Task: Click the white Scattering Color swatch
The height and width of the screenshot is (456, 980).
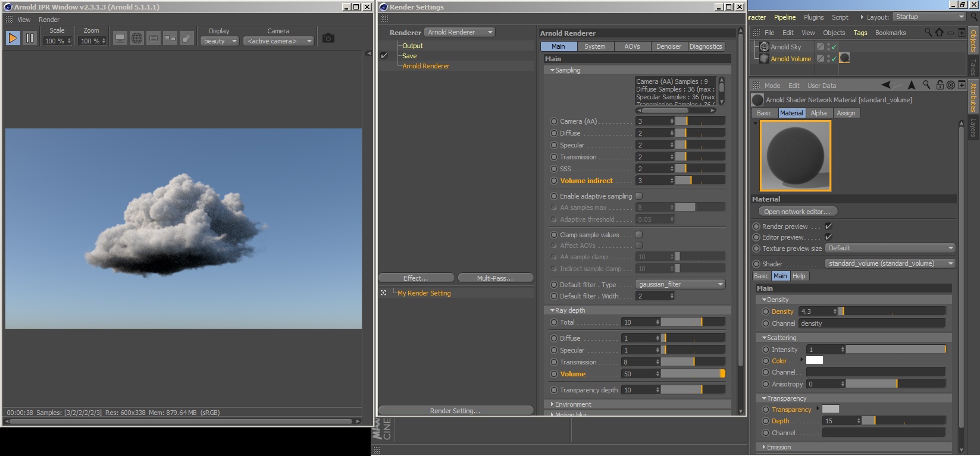Action: tap(814, 360)
